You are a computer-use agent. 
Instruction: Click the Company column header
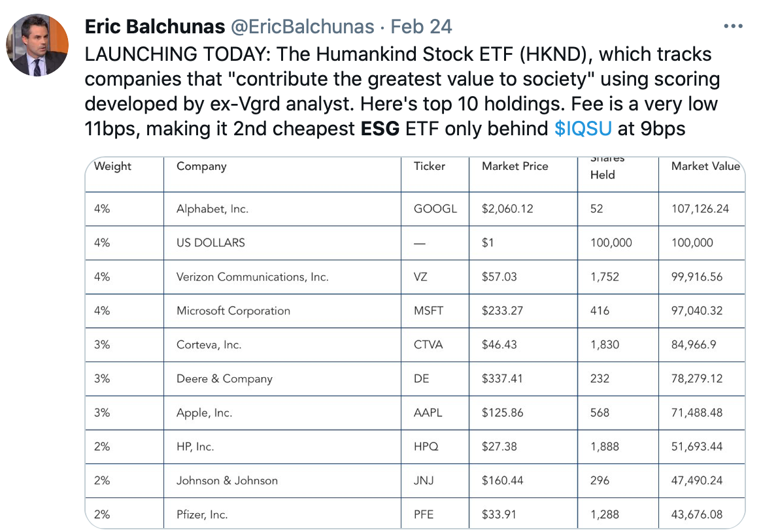(x=201, y=167)
